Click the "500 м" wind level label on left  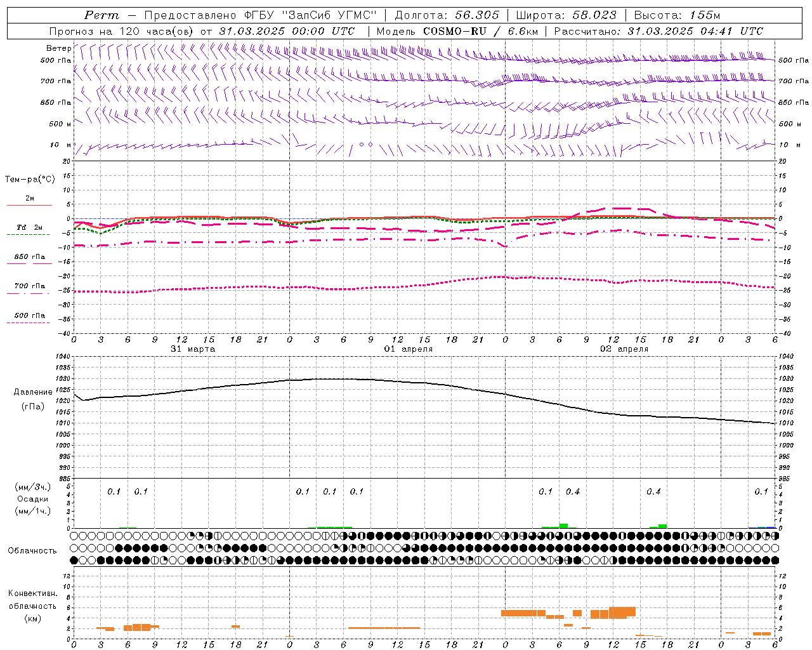point(60,124)
